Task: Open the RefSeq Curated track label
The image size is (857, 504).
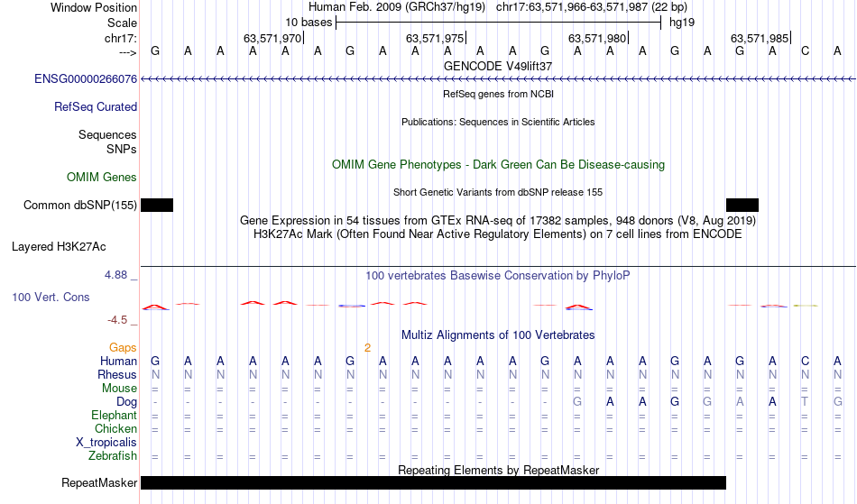Action: point(96,107)
